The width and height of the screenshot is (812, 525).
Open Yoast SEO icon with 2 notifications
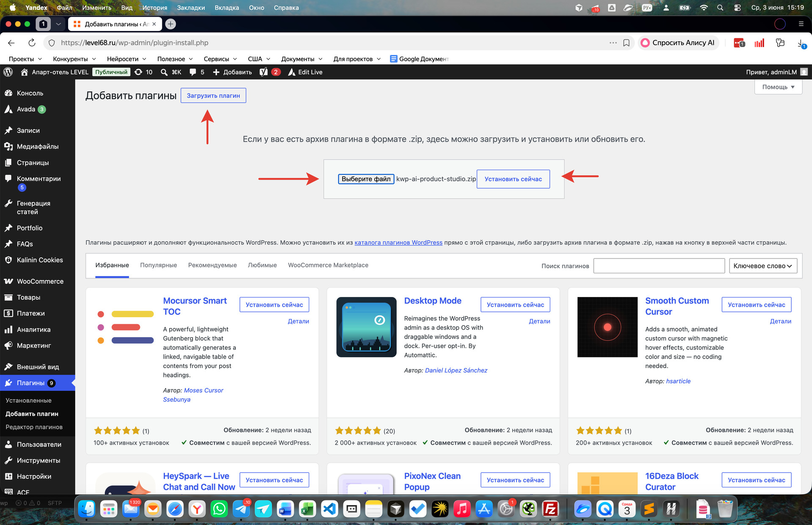(x=270, y=72)
